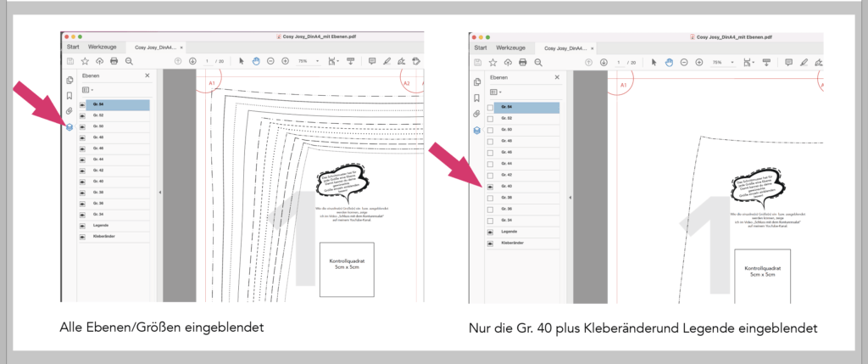Open the Layers panel icon in left window
The image size is (868, 364).
coord(70,127)
